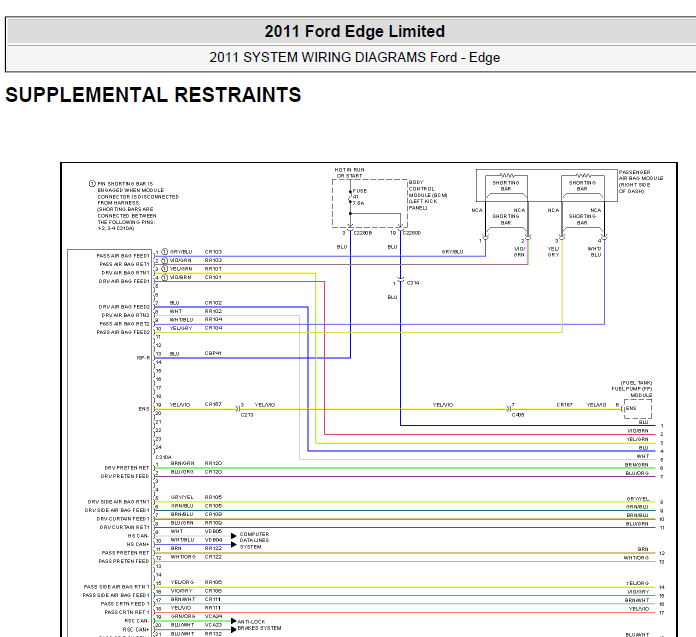Click circuit code 'VDB05'
Screen dimensions: 696x637
coord(213,531)
